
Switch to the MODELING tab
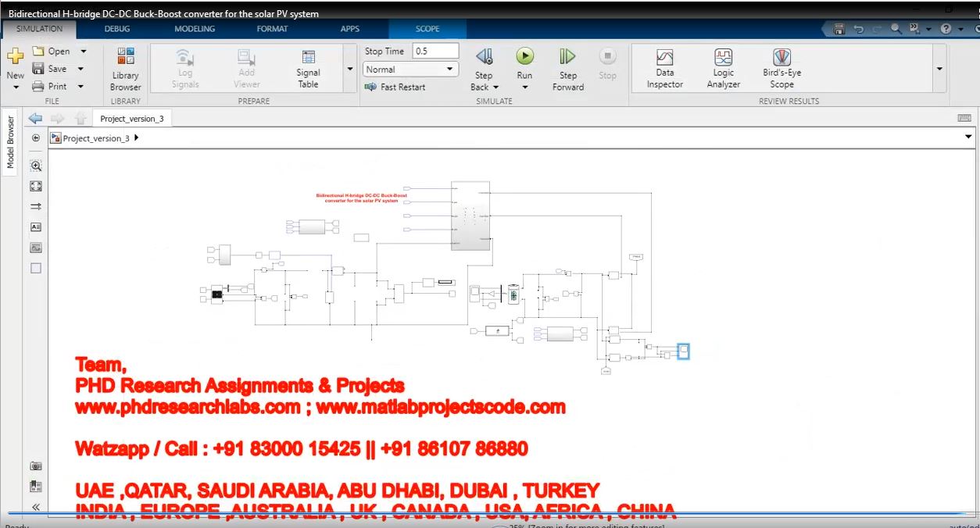point(195,29)
